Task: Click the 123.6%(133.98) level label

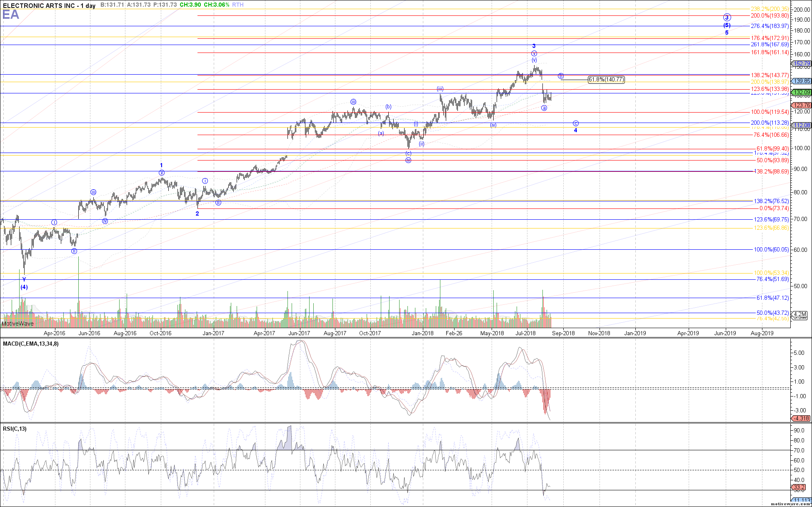Action: [x=770, y=89]
